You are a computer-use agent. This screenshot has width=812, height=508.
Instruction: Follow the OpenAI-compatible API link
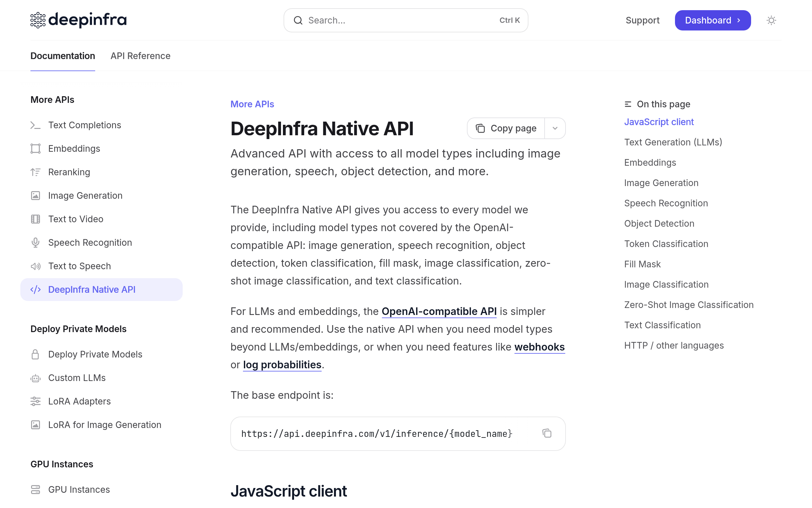439,311
